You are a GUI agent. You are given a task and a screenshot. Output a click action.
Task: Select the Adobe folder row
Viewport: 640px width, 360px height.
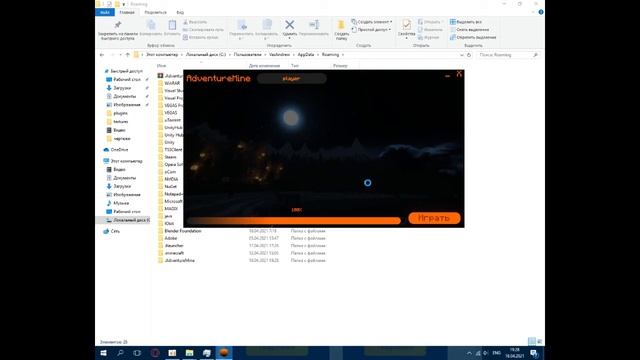coord(171,238)
